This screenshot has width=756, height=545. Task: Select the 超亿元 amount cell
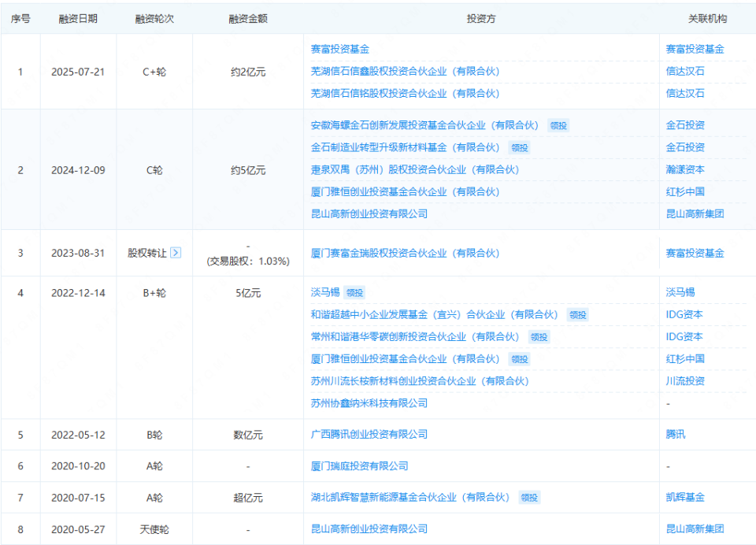(248, 498)
